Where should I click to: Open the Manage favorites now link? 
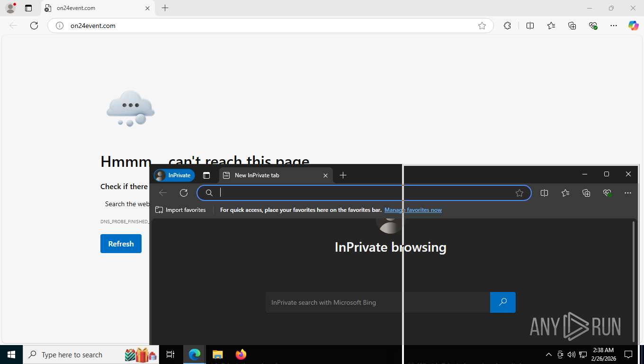click(x=413, y=210)
